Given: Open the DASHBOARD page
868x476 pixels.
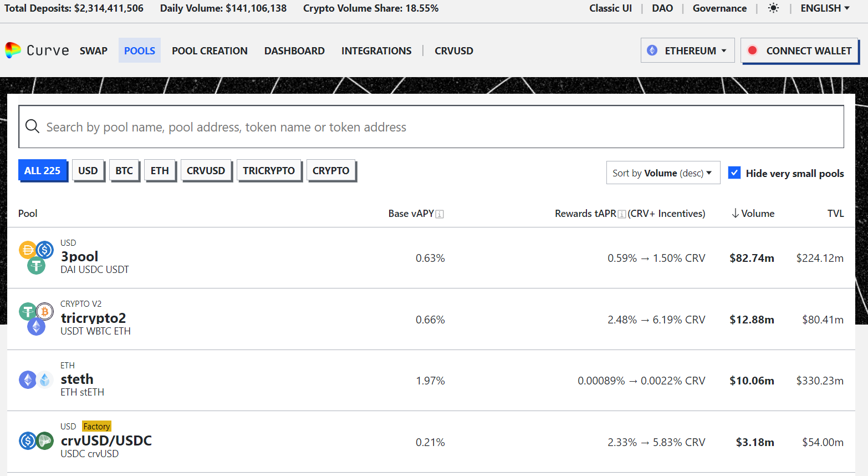Looking at the screenshot, I should [x=294, y=50].
